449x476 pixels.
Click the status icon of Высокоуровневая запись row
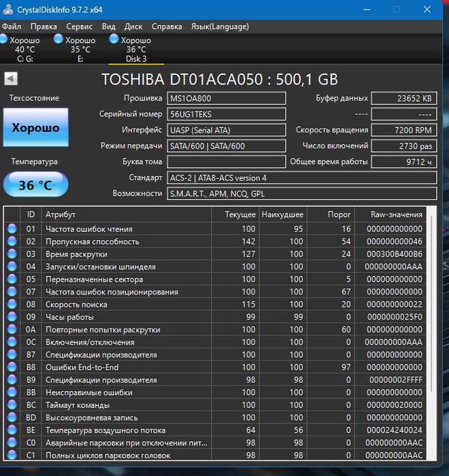point(12,418)
